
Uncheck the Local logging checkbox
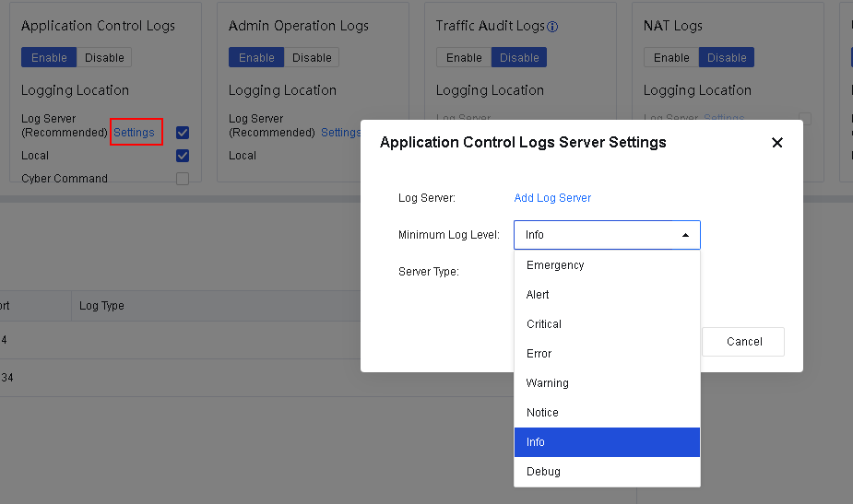coord(183,156)
